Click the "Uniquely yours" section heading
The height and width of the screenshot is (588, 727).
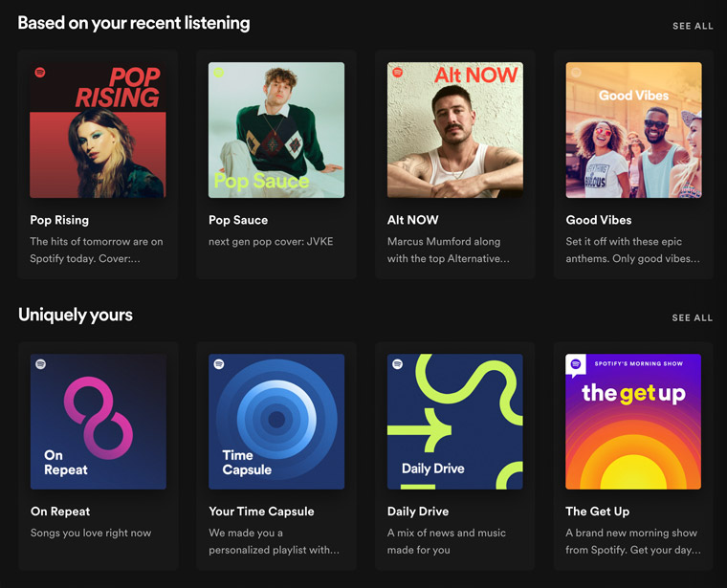coord(76,316)
